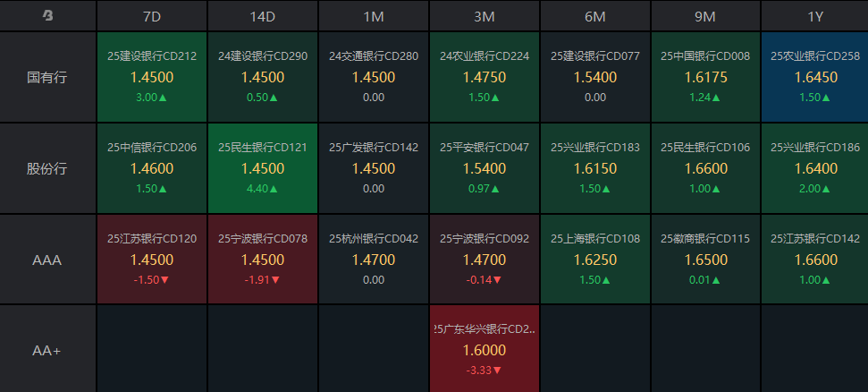Viewport: 868px width, 392px height.
Task: Select the 3M tenor column header
Action: [485, 15]
